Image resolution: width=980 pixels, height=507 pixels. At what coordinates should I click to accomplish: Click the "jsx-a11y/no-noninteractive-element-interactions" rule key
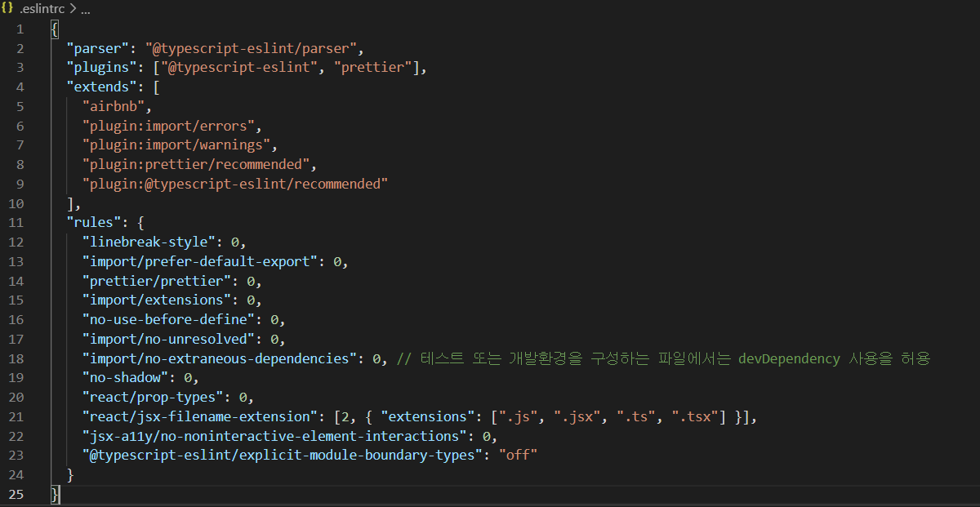tap(276, 436)
